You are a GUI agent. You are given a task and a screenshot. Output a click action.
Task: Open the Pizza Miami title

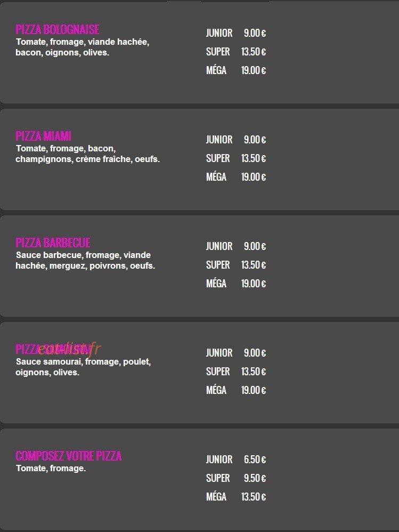[43, 136]
